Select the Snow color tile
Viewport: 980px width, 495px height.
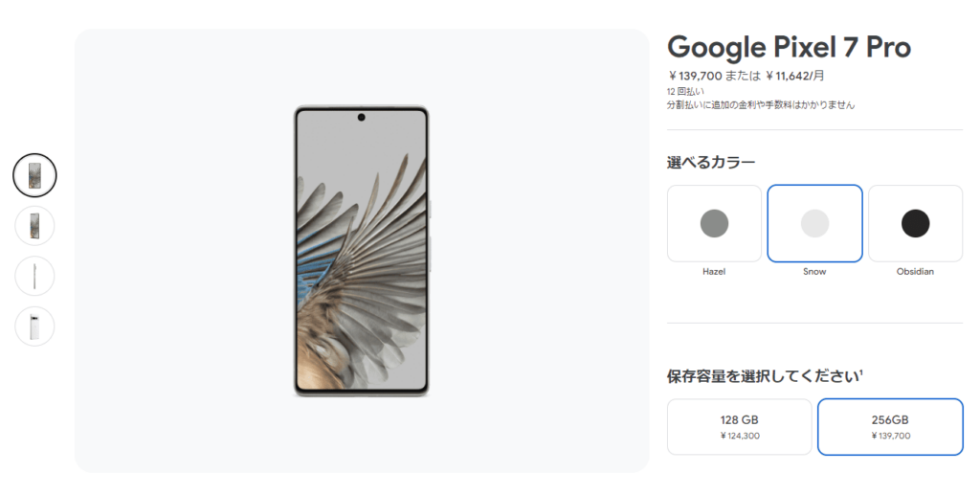815,223
